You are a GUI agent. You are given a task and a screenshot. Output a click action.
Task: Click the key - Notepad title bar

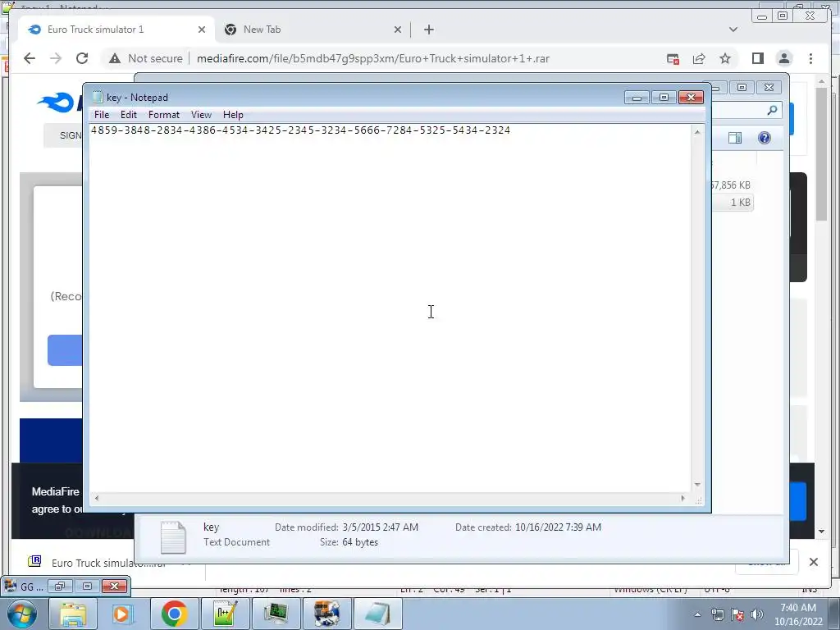coord(354,97)
